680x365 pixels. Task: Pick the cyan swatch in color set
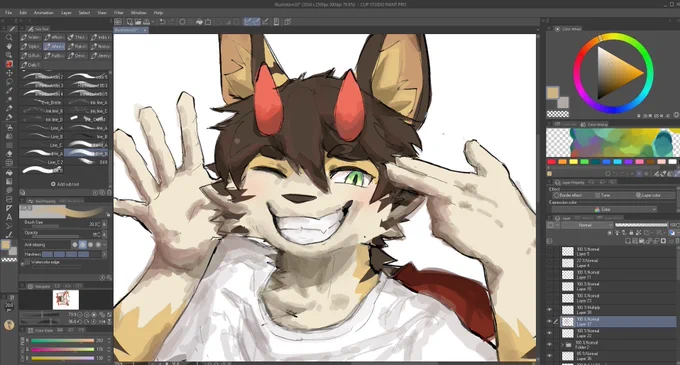(x=617, y=162)
